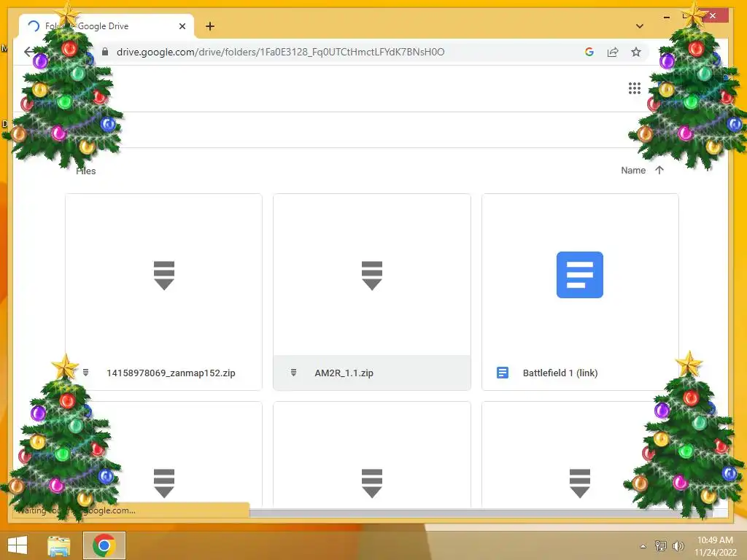Switch to the Google Drive browser tab
Viewport: 747px width, 560px height.
pos(107,26)
